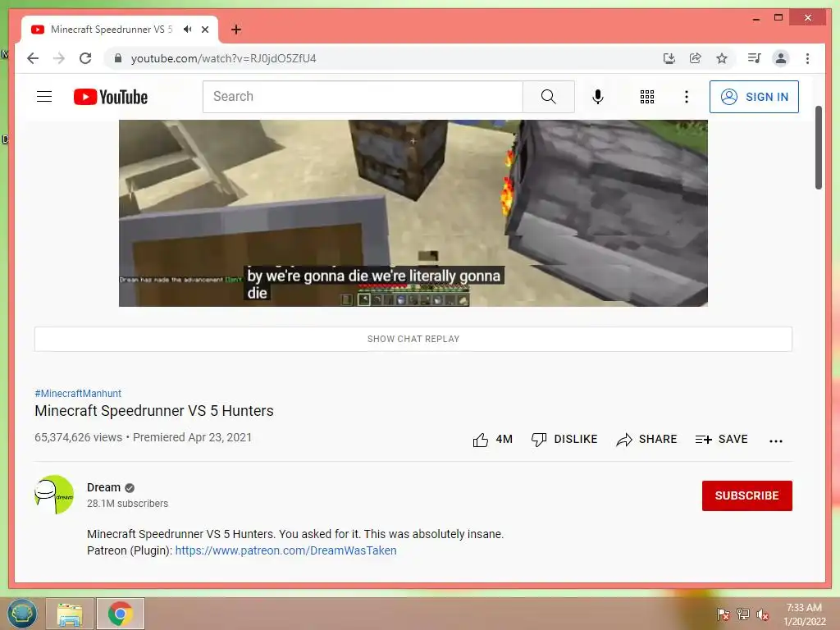Screen dimensions: 840x630
Task: Open the network icon in the tray
Action: pyautogui.click(x=743, y=614)
